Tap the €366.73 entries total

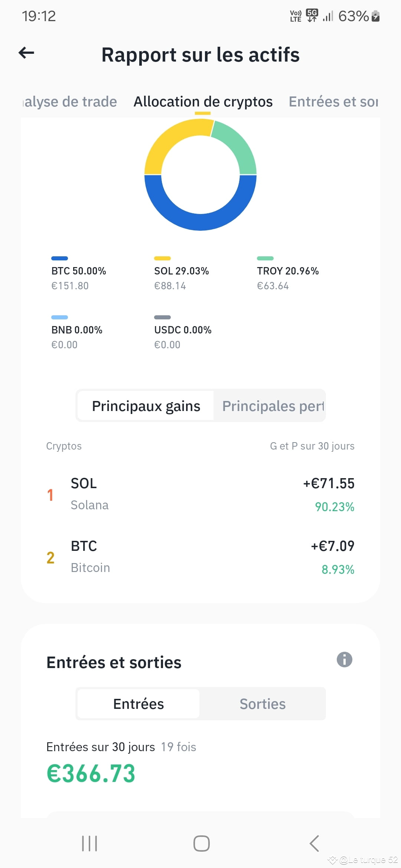(91, 774)
